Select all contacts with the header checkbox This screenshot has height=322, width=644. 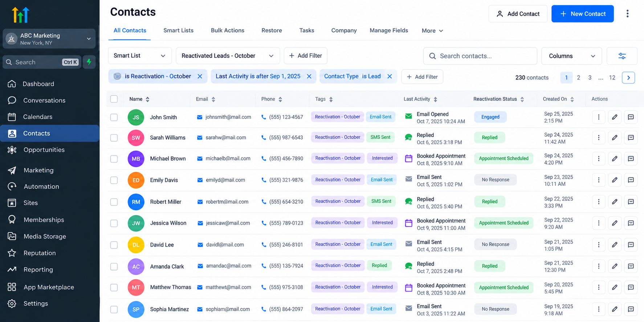(114, 99)
